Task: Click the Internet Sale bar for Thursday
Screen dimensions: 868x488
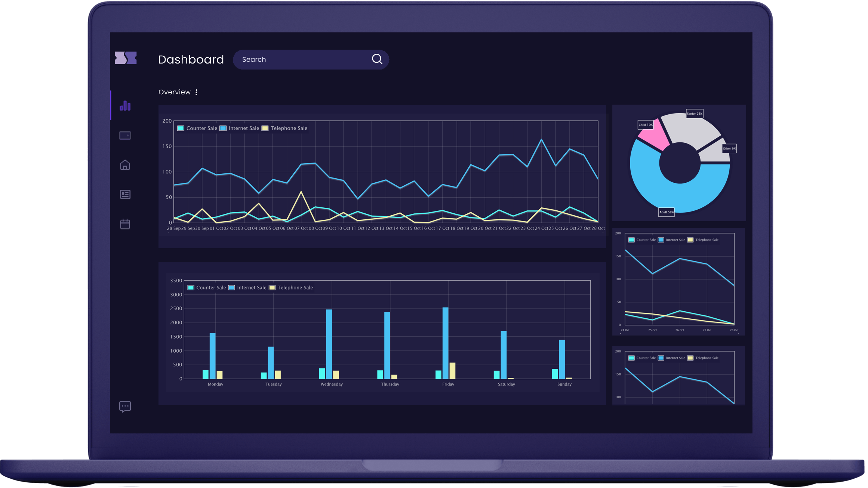Action: (387, 345)
